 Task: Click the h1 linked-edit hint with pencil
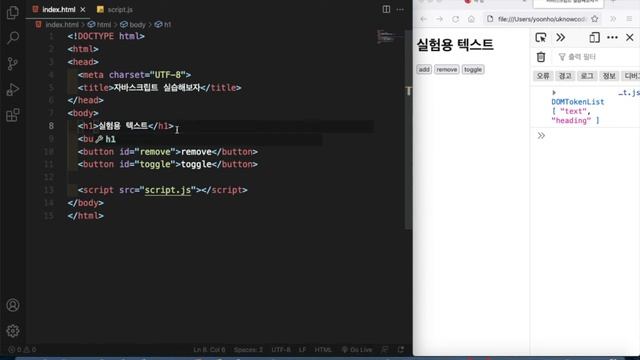pyautogui.click(x=105, y=140)
